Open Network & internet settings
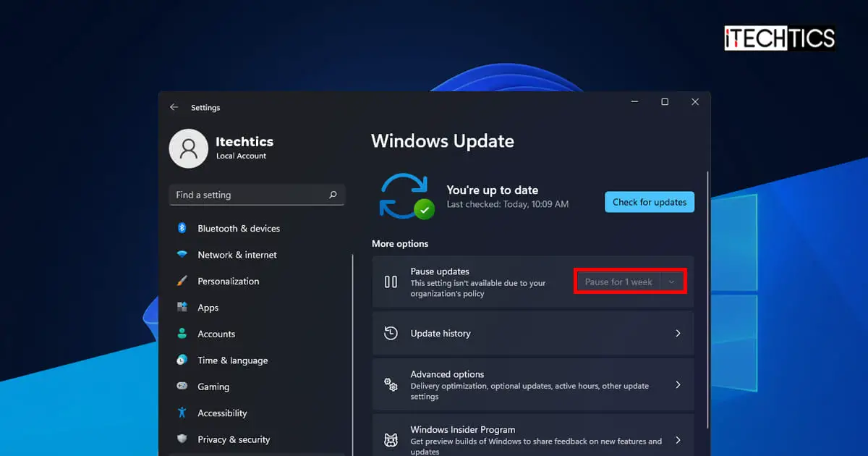The image size is (868, 456). tap(237, 255)
